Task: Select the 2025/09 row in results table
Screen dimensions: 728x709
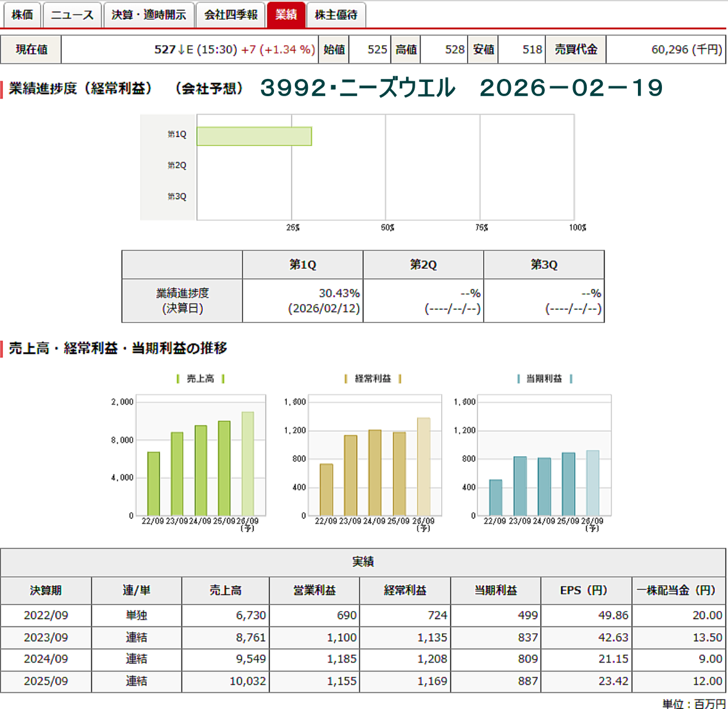Action: [x=46, y=681]
